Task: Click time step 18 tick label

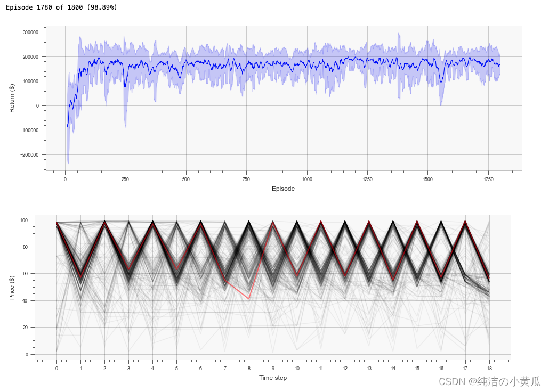Action: (x=489, y=368)
